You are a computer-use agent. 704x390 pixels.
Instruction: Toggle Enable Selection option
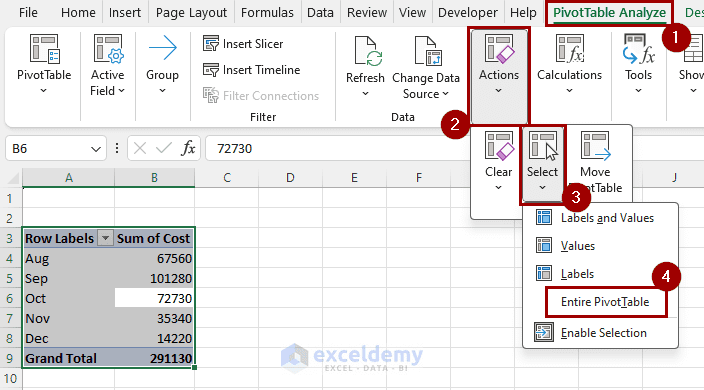[x=600, y=333]
